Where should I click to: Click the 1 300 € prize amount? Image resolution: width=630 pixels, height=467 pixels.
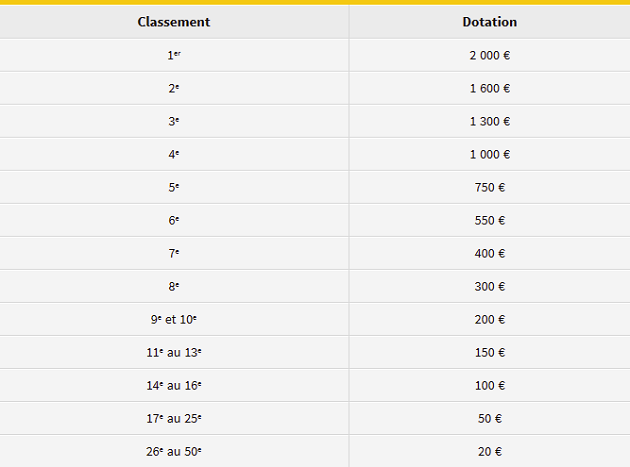(489, 121)
